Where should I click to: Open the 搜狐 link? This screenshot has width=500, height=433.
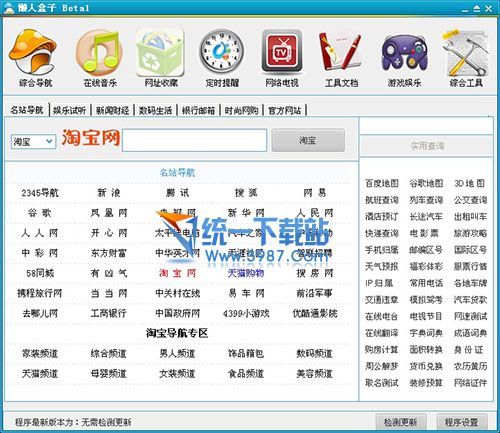[246, 193]
